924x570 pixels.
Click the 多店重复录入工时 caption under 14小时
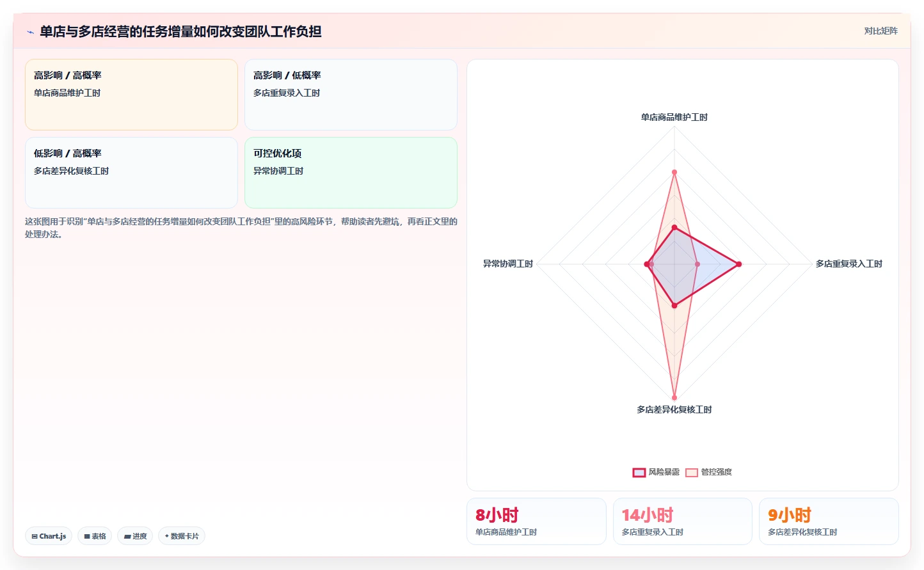tap(653, 532)
